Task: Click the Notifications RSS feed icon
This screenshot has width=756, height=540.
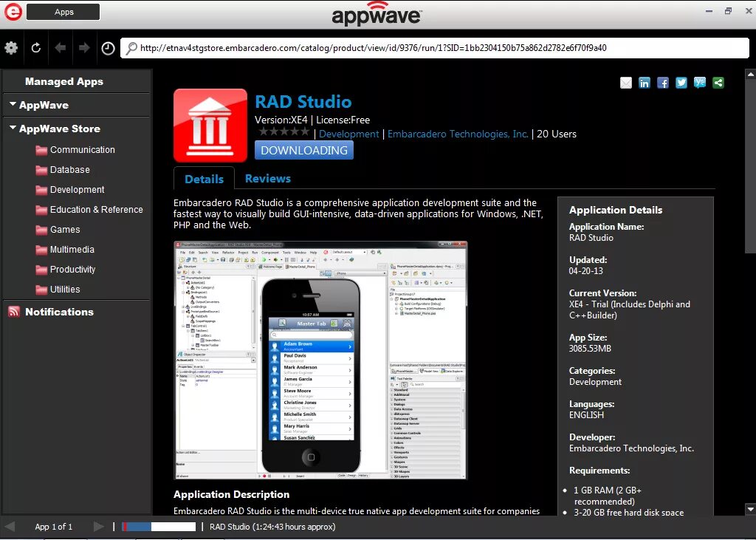Action: click(14, 312)
